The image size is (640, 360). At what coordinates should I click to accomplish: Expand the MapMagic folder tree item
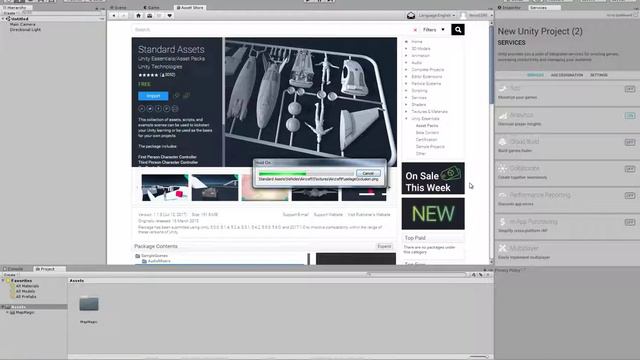pos(7,312)
